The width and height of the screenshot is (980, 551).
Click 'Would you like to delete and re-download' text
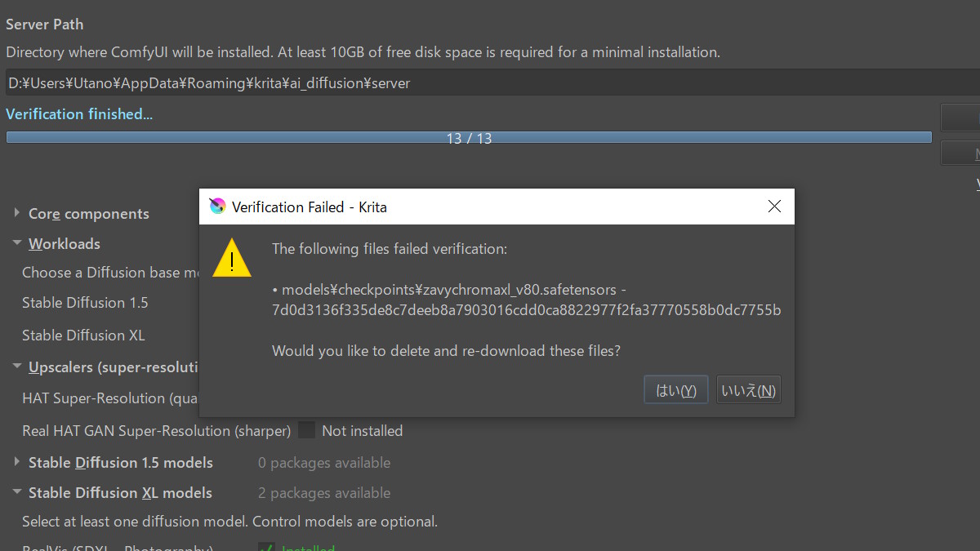(x=446, y=351)
